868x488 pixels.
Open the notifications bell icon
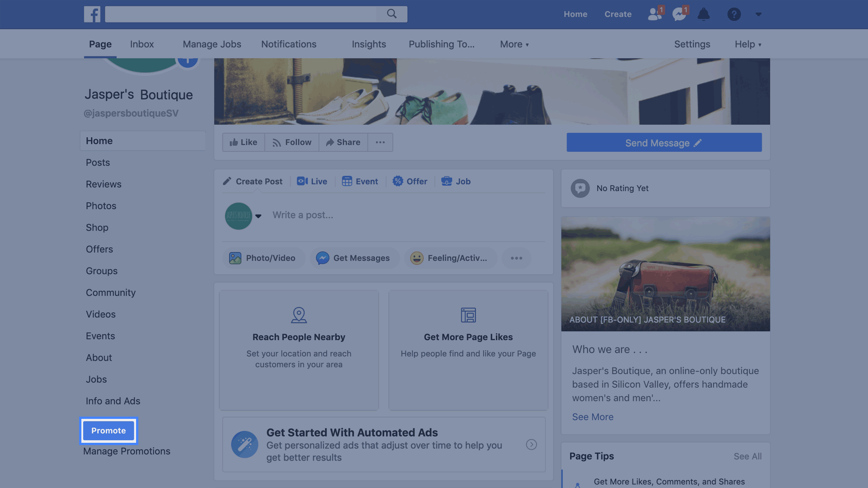[703, 14]
